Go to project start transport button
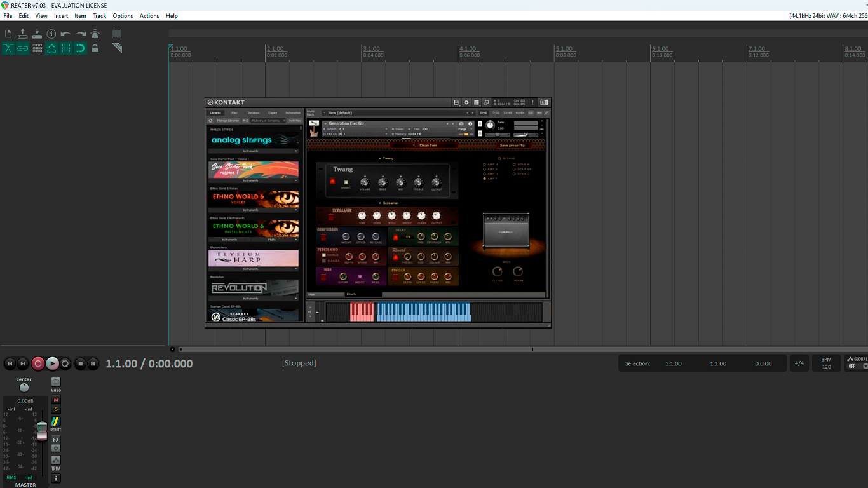Image resolution: width=868 pixels, height=488 pixels. tap(10, 363)
